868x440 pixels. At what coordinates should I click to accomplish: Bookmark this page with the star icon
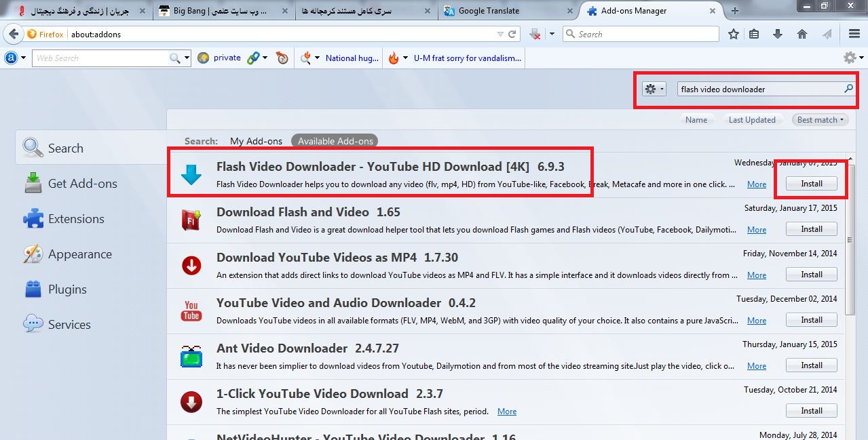click(x=734, y=34)
